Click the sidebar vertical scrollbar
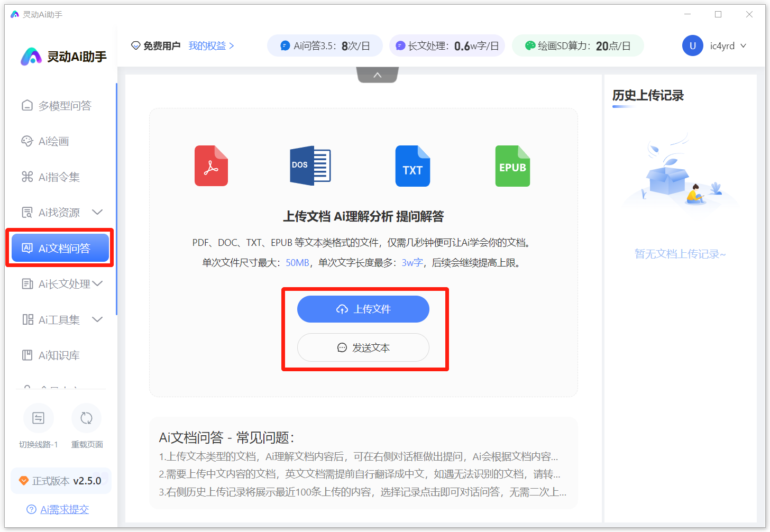Image resolution: width=770 pixels, height=532 pixels. click(x=116, y=199)
